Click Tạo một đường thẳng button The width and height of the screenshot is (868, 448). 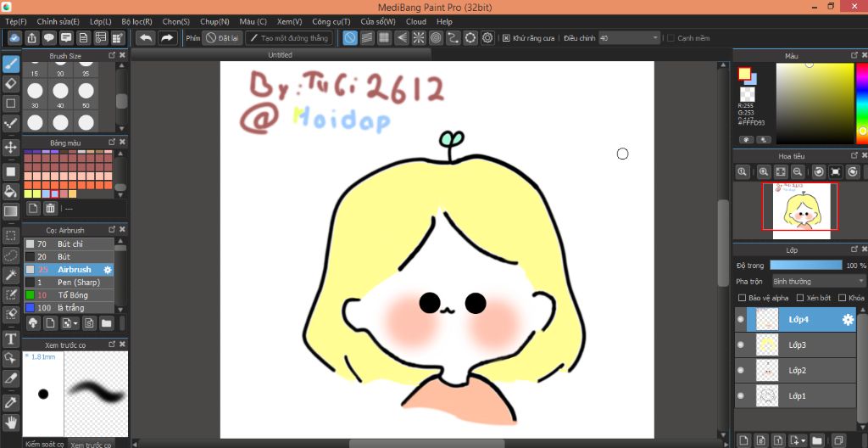288,38
